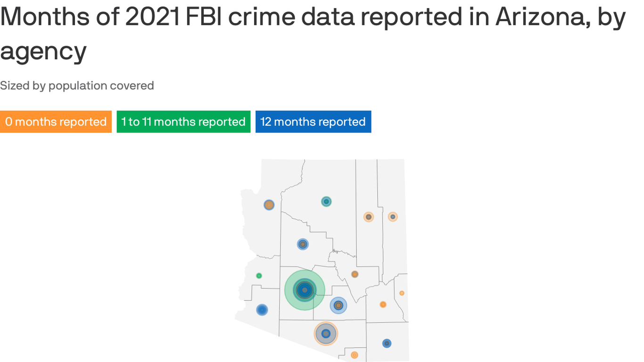This screenshot has height=362, width=644.
Task: Click the blue '12 months reported' legend
Action: 313,122
